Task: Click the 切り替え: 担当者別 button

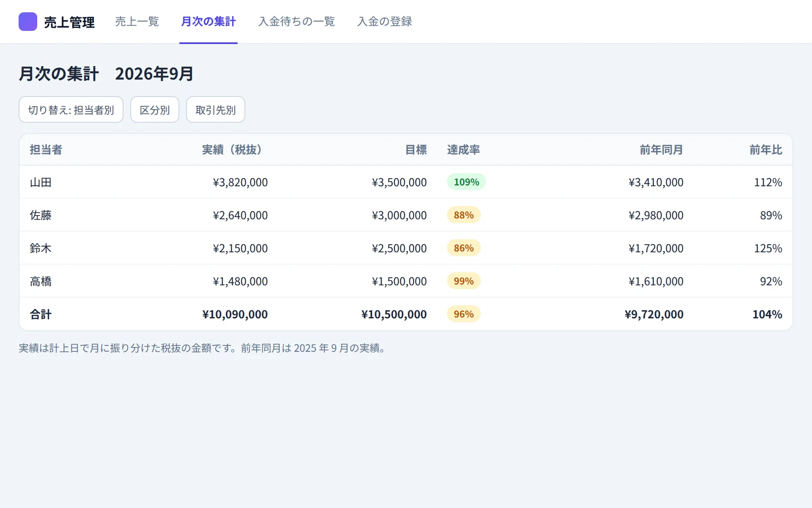Action: click(x=71, y=110)
